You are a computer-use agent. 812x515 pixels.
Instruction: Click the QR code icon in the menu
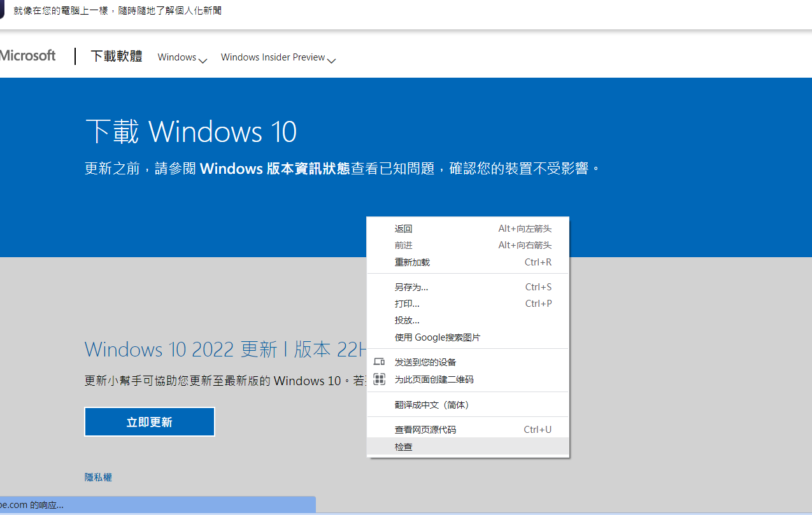tap(380, 379)
